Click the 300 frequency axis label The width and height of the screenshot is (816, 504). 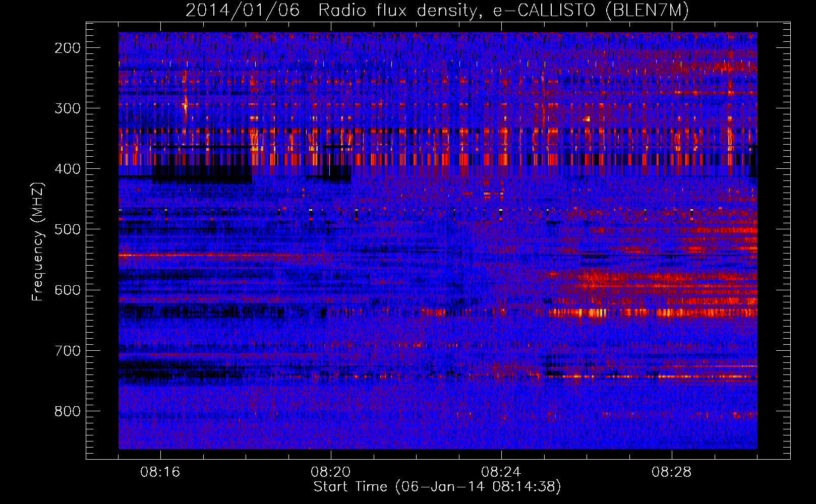[x=68, y=108]
